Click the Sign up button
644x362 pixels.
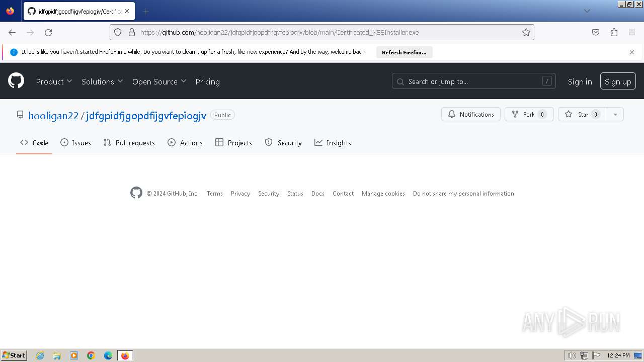pyautogui.click(x=618, y=81)
